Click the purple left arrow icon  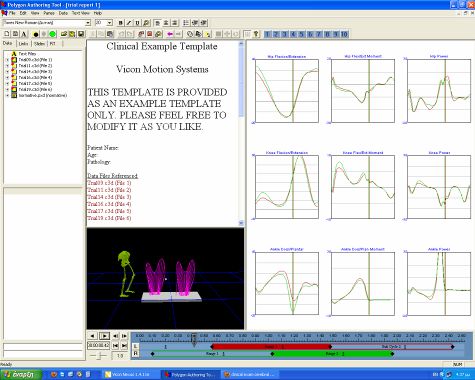[x=170, y=34]
